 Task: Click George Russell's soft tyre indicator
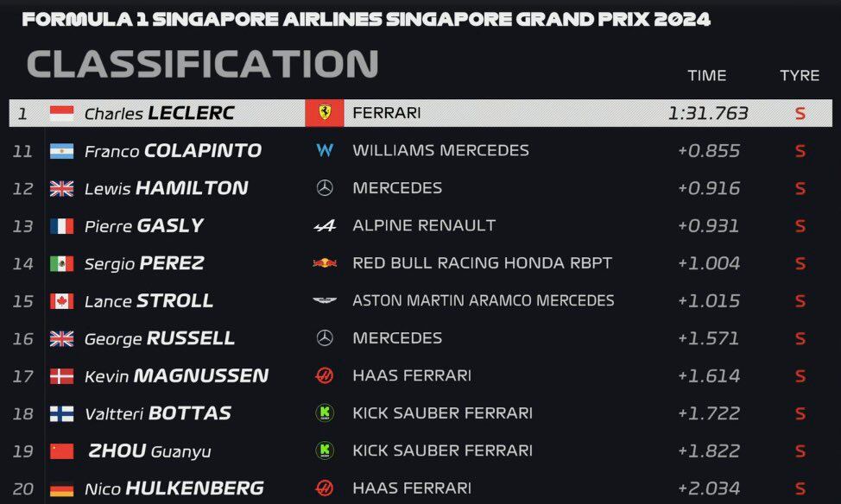coord(800,339)
